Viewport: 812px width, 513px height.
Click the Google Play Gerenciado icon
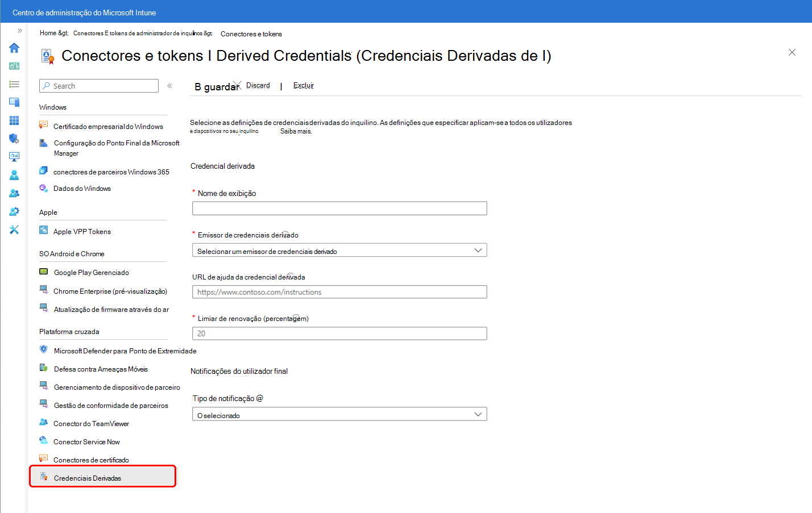click(x=44, y=272)
